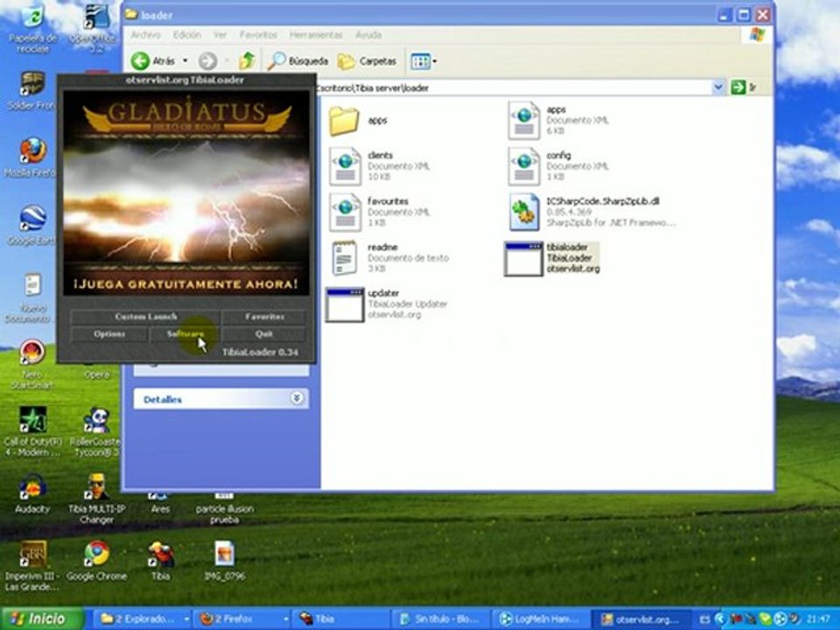Go up one folder level
Viewport: 840px width, 630px height.
tap(247, 61)
